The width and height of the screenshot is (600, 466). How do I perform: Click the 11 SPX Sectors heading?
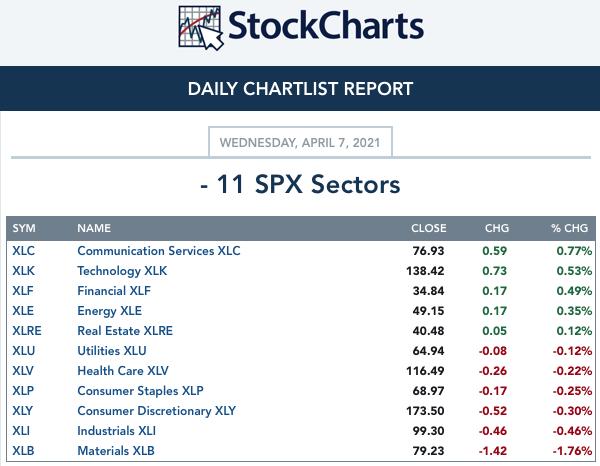pos(300,184)
